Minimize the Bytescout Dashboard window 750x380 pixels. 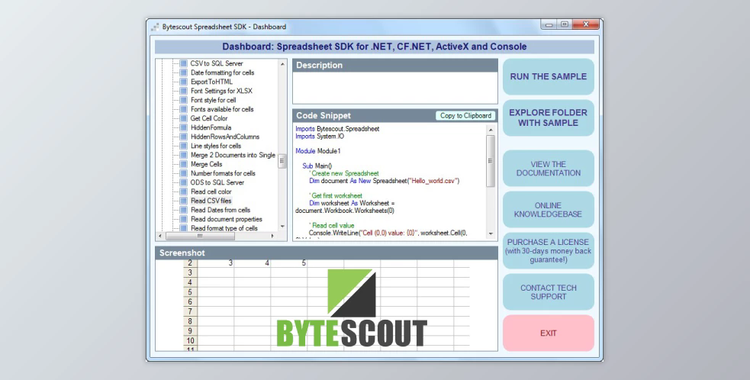[x=549, y=24]
